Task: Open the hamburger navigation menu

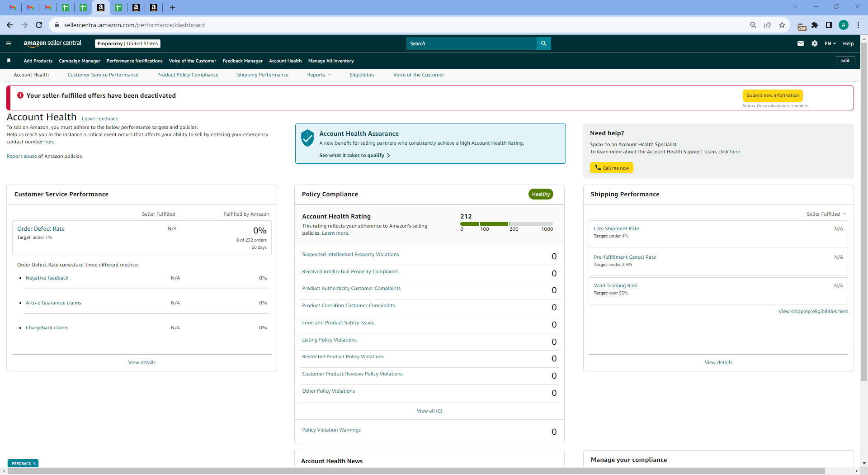Action: pyautogui.click(x=9, y=43)
